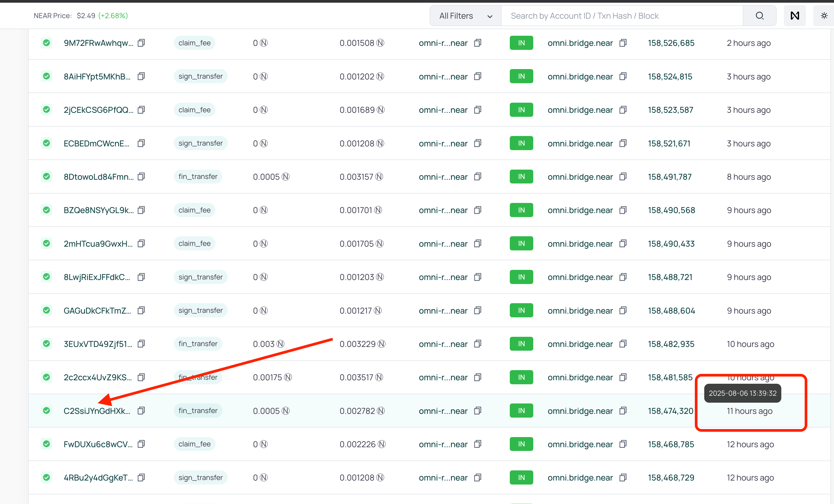Copy the omni.bridge.near address in the FwDUXu6c8wCV row

[623, 444]
